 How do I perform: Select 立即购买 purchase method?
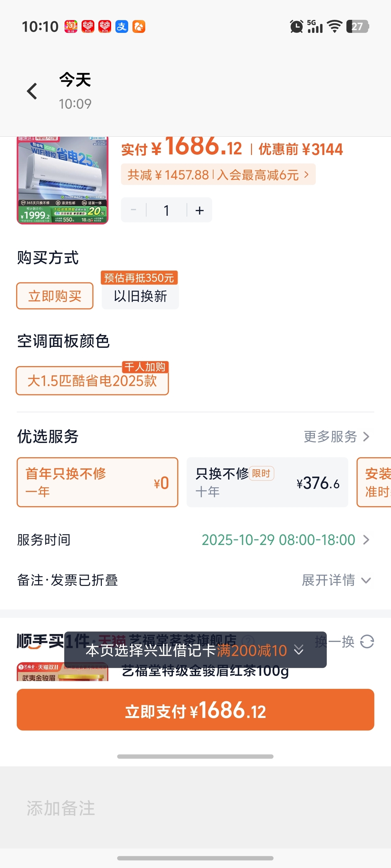tap(55, 296)
